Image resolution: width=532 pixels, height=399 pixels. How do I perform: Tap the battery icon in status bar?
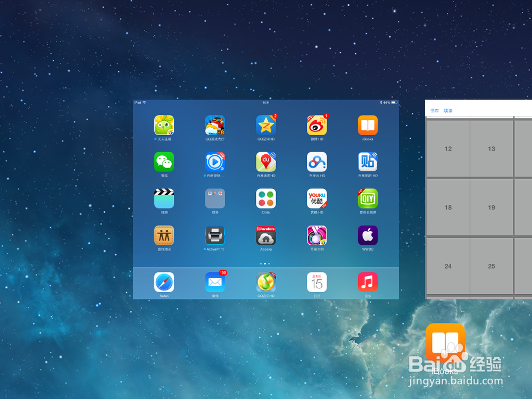pos(394,103)
